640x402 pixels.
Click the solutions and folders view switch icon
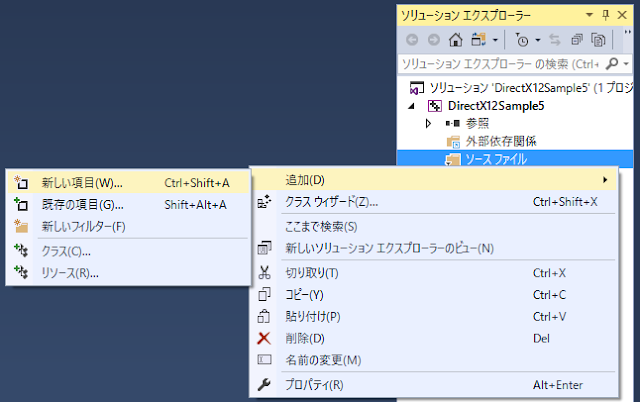point(478,40)
